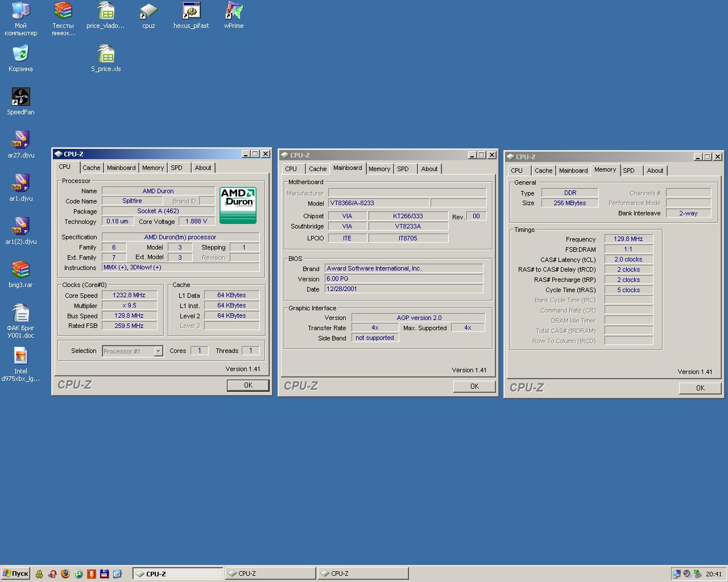Launch uTorrent from quick launch
The width and height of the screenshot is (728, 582).
[x=78, y=574]
